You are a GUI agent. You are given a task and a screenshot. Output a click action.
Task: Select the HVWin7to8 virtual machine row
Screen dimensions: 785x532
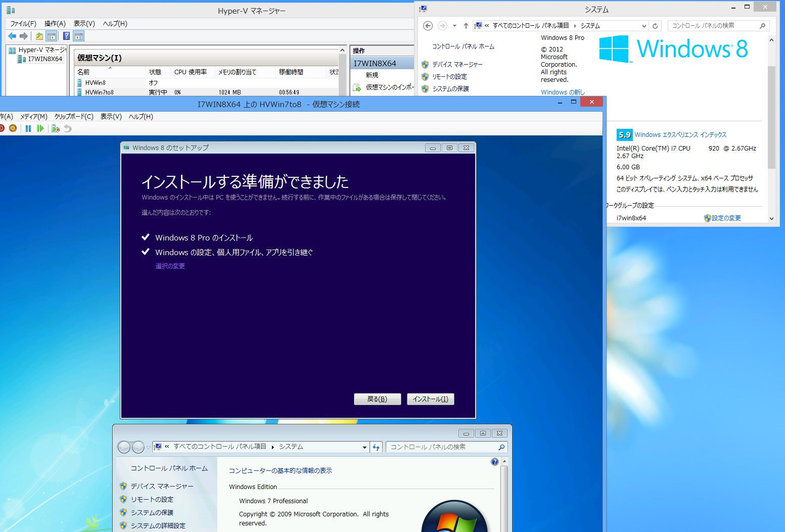click(207, 92)
